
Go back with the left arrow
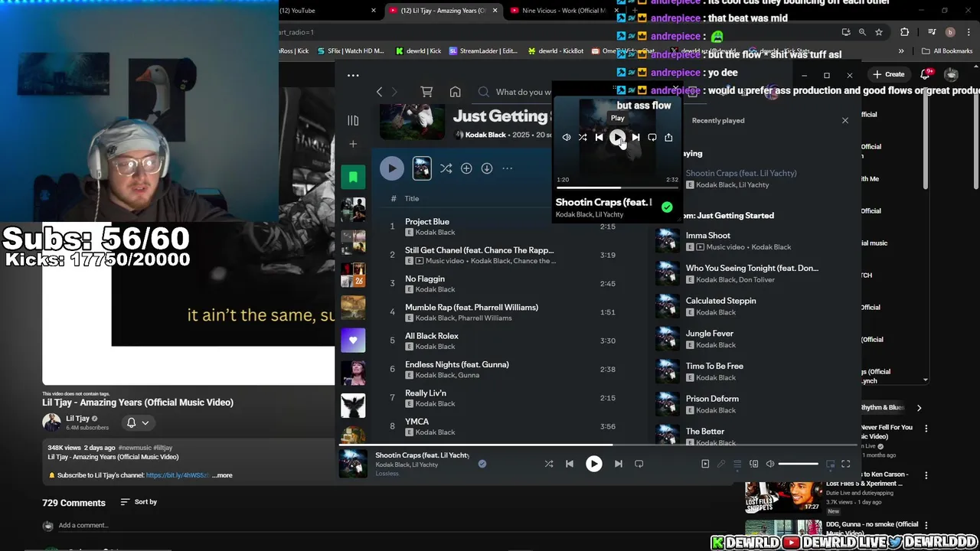[379, 92]
